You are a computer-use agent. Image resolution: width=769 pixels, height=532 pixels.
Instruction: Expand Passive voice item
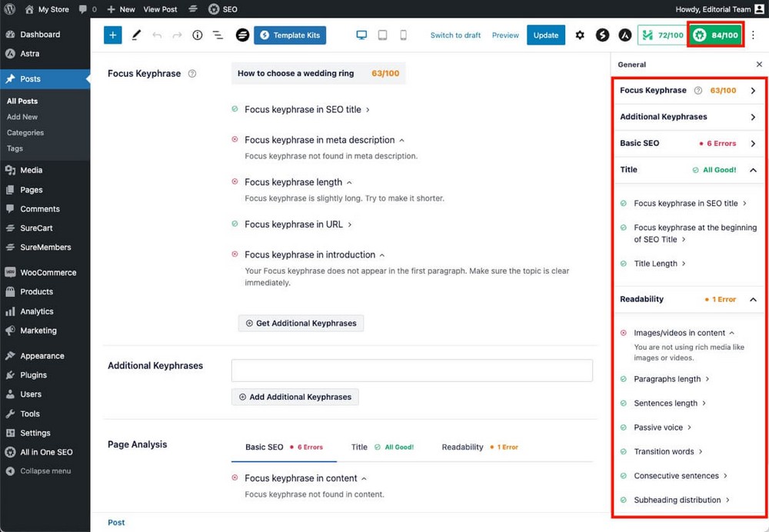[663, 427]
